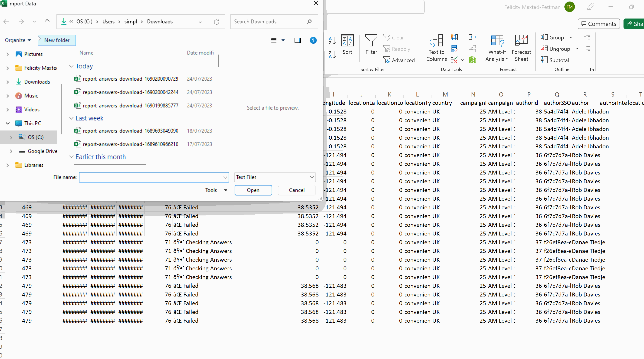Click the File name input field

[151, 177]
